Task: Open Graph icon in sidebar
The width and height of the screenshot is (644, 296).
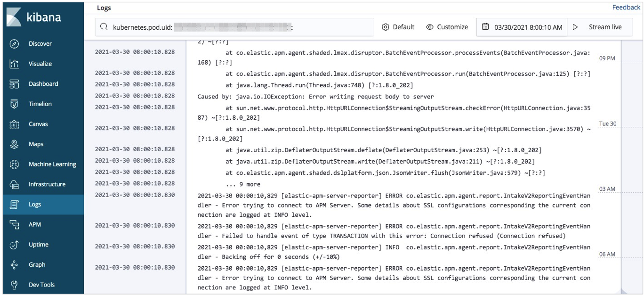Action: [x=14, y=265]
